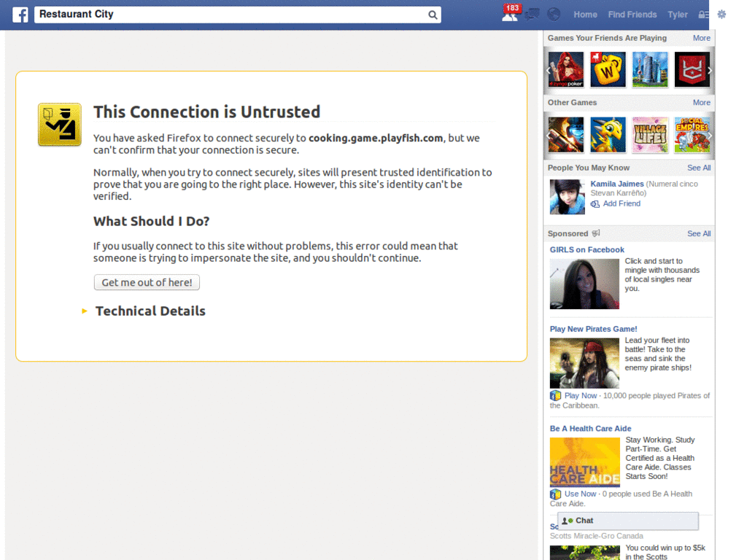The height and width of the screenshot is (560, 747).
Task: Click 'This Connection is Untrusted' heading
Action: point(206,112)
